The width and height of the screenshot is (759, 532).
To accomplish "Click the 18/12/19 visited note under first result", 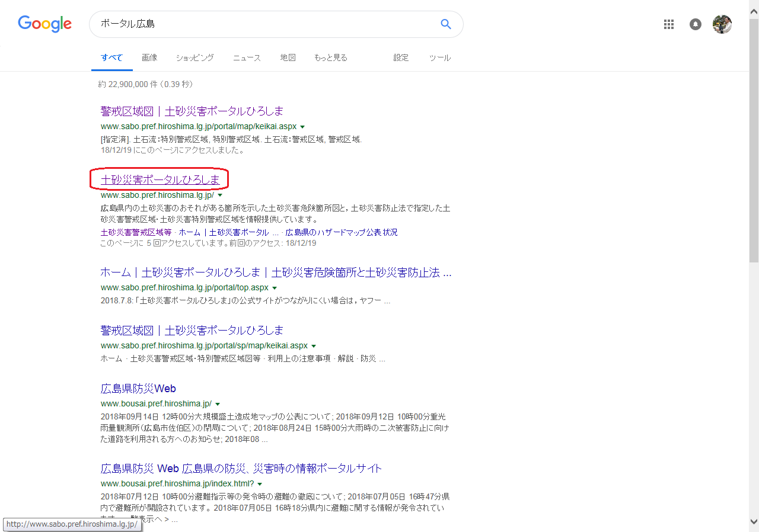I will (173, 150).
